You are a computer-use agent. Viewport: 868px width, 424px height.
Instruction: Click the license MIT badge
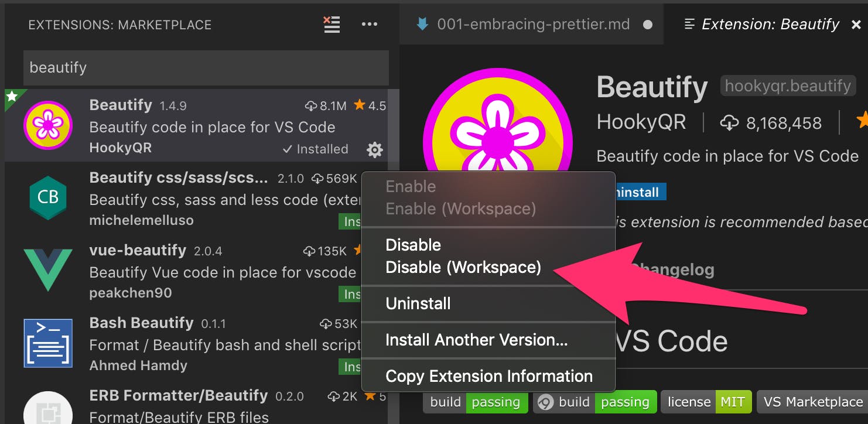tap(706, 402)
